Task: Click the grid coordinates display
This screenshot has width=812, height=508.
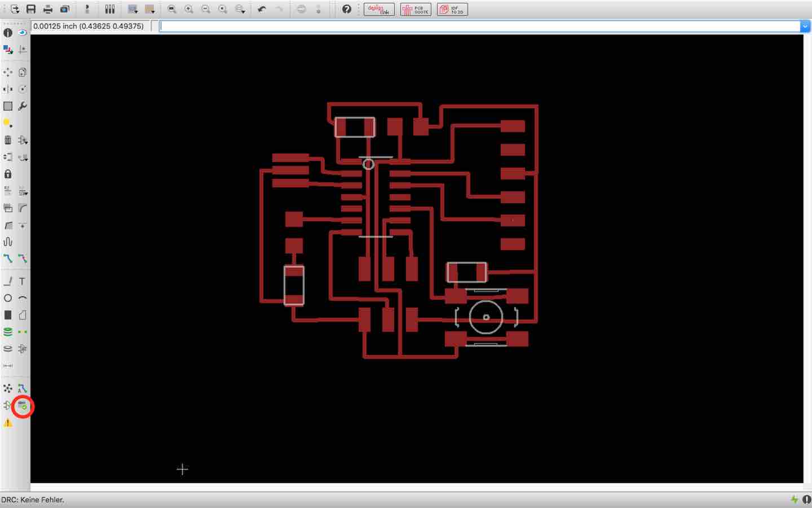Action: (x=90, y=26)
